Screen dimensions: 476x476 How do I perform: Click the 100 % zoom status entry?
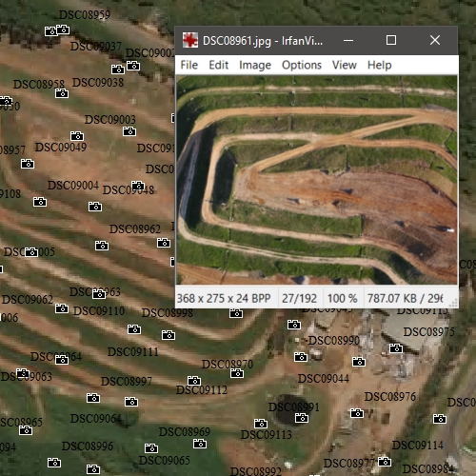(343, 299)
